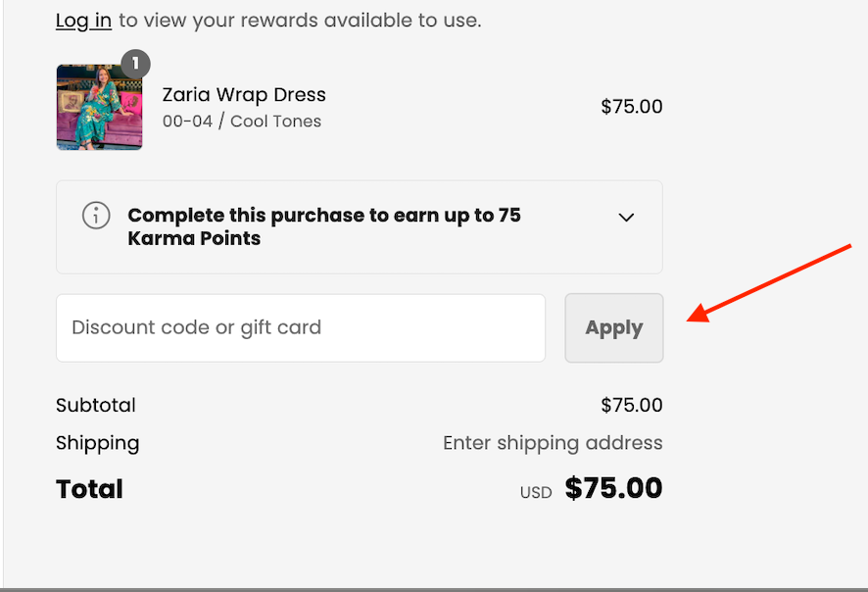Click the Zaria Wrap Dress product name
This screenshot has width=868, height=592.
244,95
